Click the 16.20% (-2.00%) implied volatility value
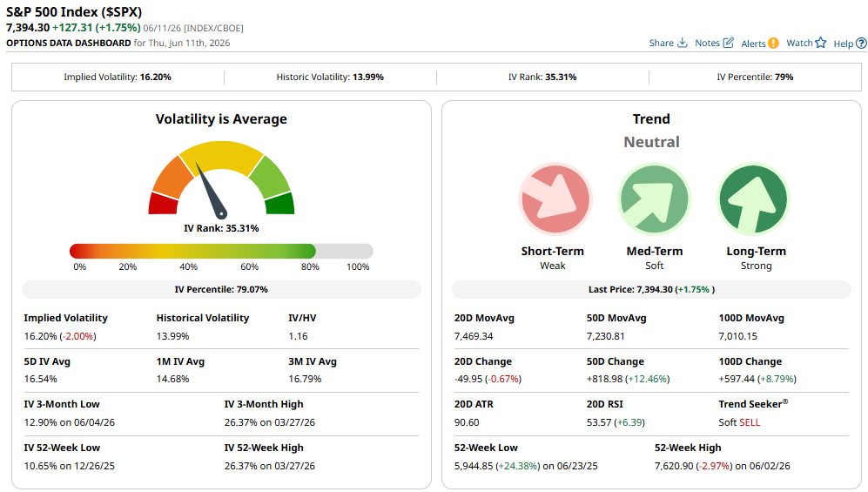 click(x=60, y=336)
